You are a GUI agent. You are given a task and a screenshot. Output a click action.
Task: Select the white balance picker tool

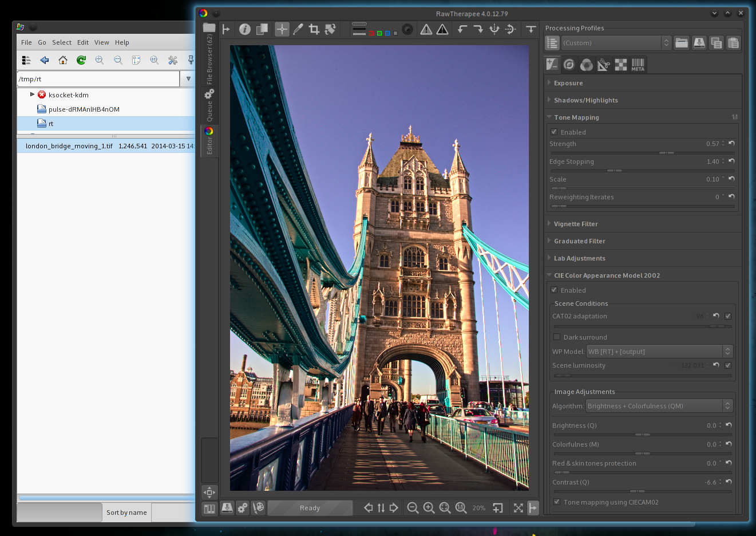(x=298, y=29)
